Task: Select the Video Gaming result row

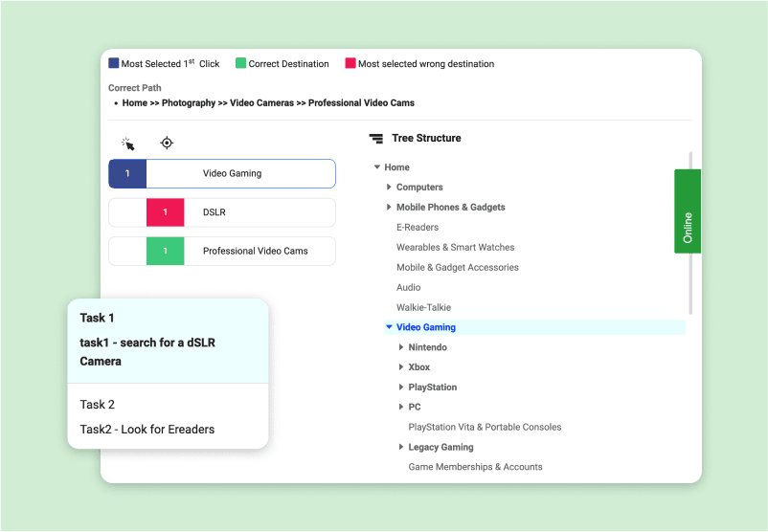Action: click(222, 174)
